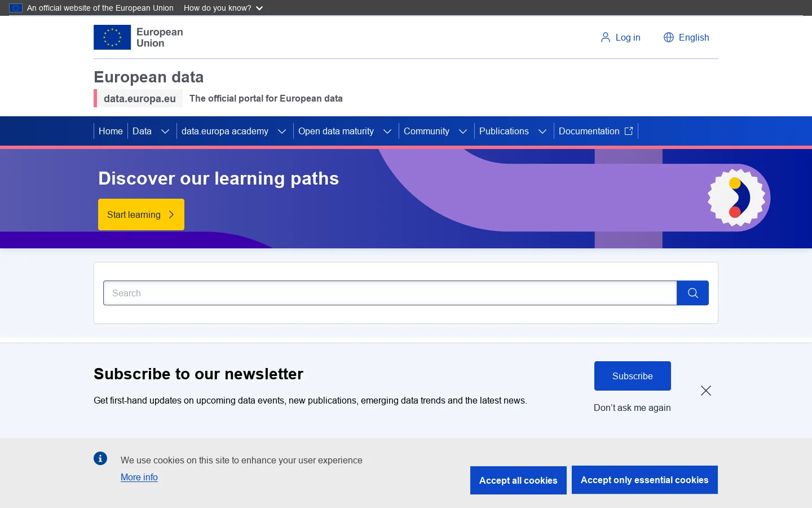Accept only essential cookies
The height and width of the screenshot is (508, 812).
(645, 480)
